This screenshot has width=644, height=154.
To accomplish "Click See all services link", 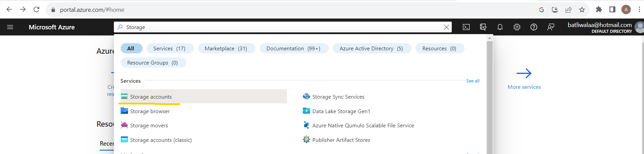I will pos(473,81).
